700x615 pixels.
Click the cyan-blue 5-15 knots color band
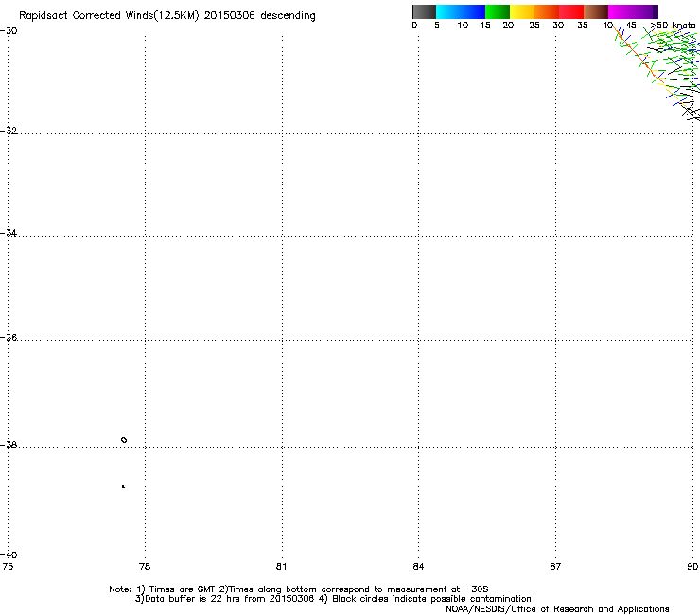461,11
